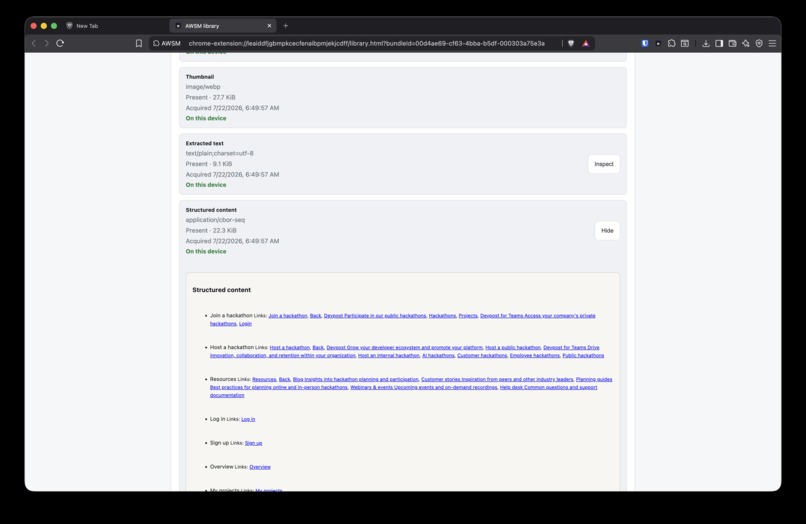Open the Public hackathons link

coord(583,355)
